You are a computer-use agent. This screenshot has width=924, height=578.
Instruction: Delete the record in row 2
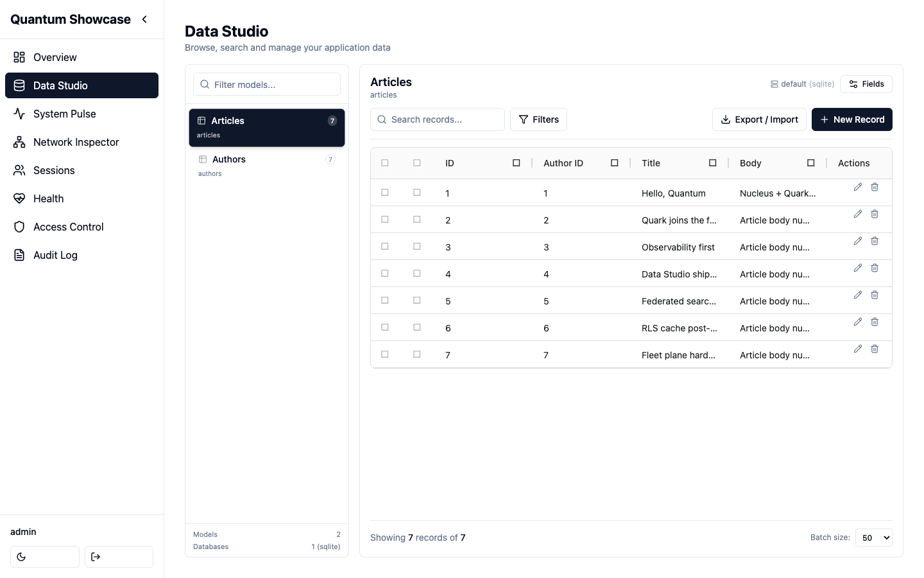pyautogui.click(x=875, y=214)
